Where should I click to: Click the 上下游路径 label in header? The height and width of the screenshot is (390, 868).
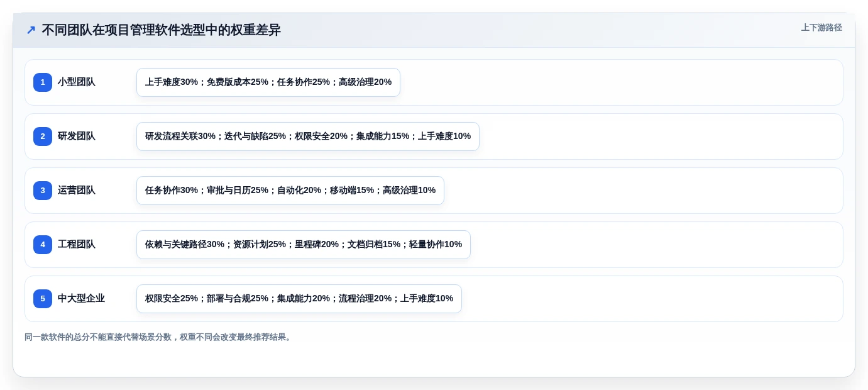(x=821, y=28)
